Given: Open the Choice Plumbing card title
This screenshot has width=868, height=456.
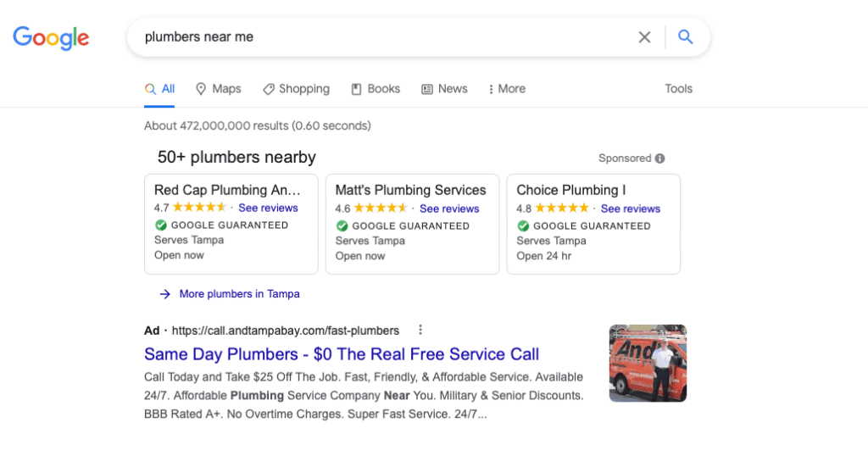Looking at the screenshot, I should point(570,190).
